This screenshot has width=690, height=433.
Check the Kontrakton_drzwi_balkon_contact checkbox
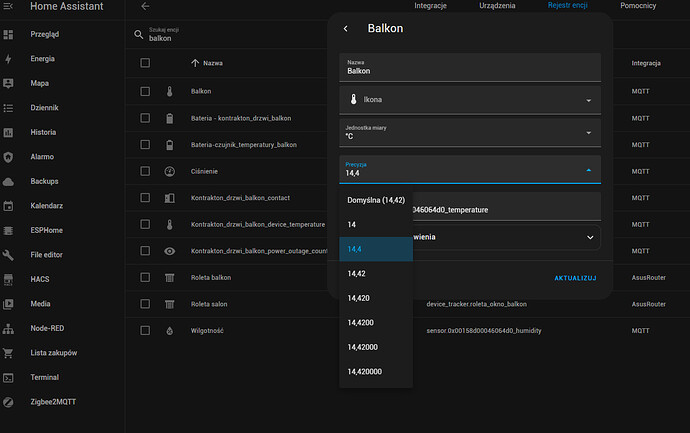coord(145,198)
